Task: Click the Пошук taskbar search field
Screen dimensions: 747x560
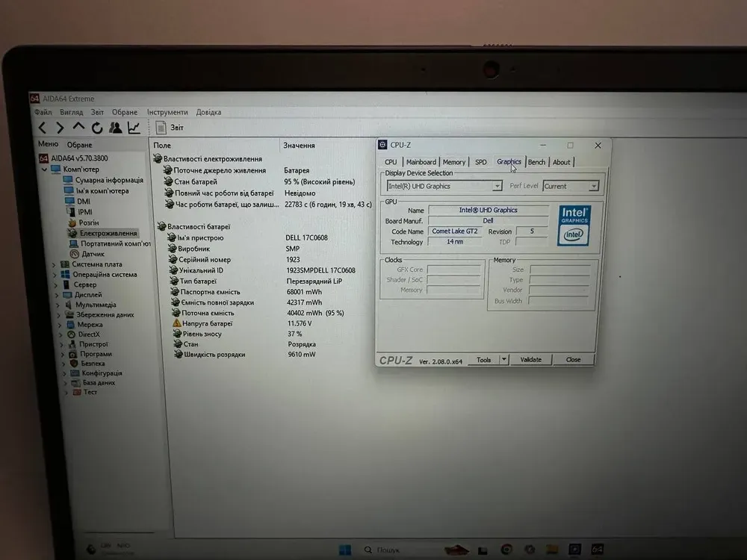Action: 388,550
